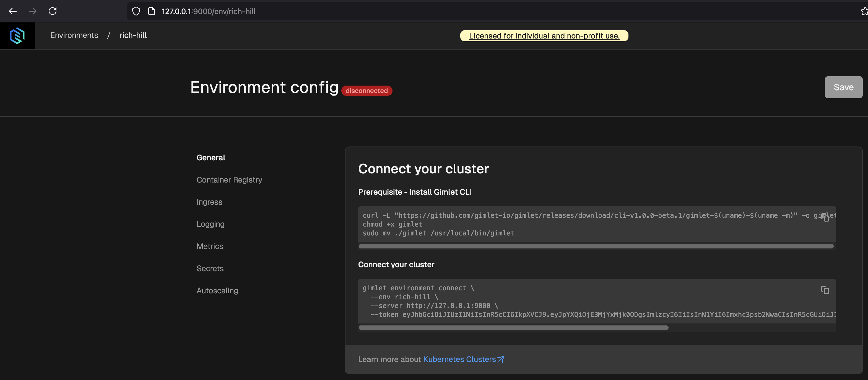Select Autoscaling section

(x=217, y=291)
